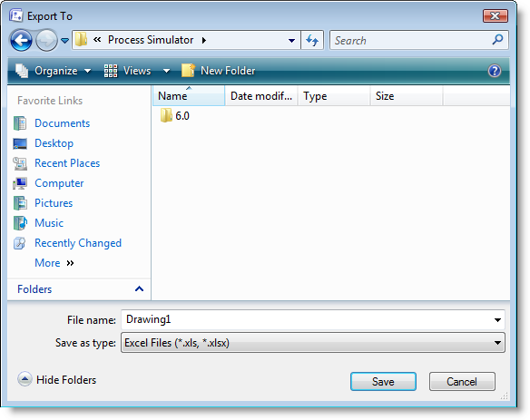Sort by the Date modified column
Screen dimensions: 530x420
(261, 96)
